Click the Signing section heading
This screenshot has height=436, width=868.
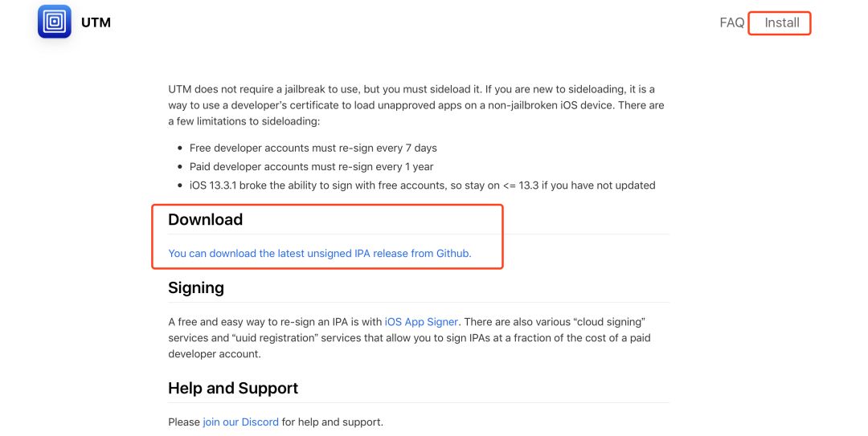196,287
